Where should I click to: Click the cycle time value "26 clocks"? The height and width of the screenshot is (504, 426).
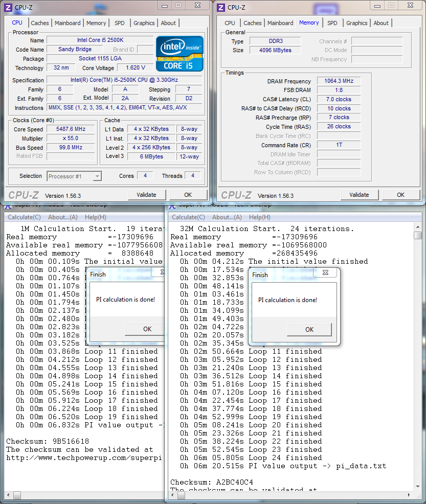pyautogui.click(x=339, y=127)
